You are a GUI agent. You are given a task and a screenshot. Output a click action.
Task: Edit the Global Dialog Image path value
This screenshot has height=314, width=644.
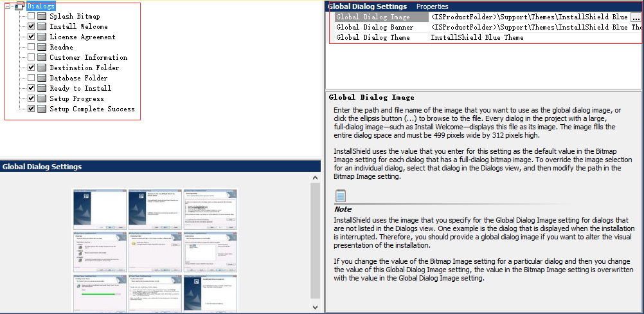pyautogui.click(x=530, y=17)
